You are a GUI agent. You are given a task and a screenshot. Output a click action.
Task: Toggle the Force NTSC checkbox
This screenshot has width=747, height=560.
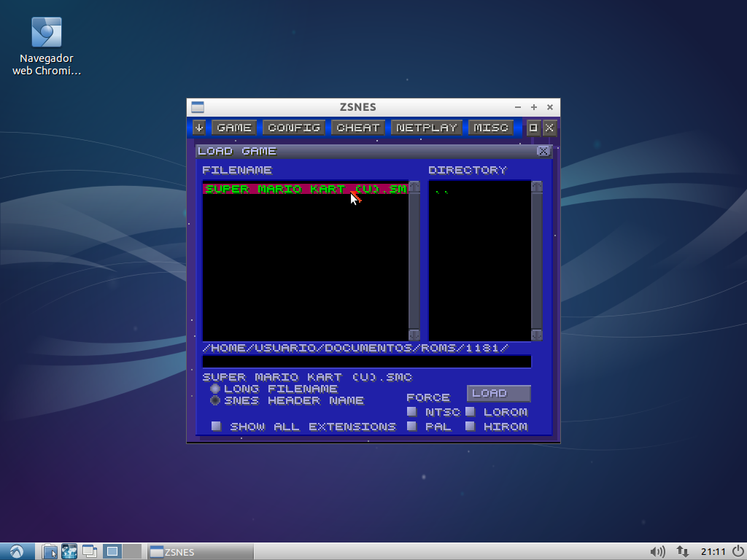tap(411, 412)
